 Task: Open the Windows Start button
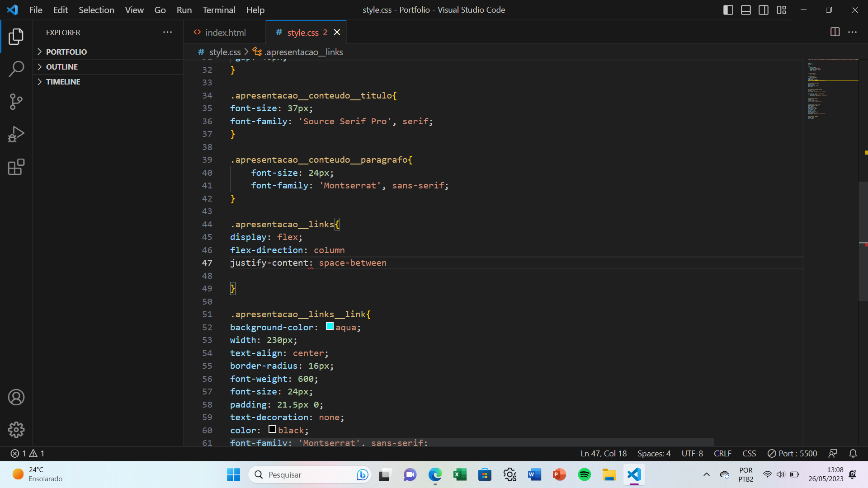click(x=233, y=475)
